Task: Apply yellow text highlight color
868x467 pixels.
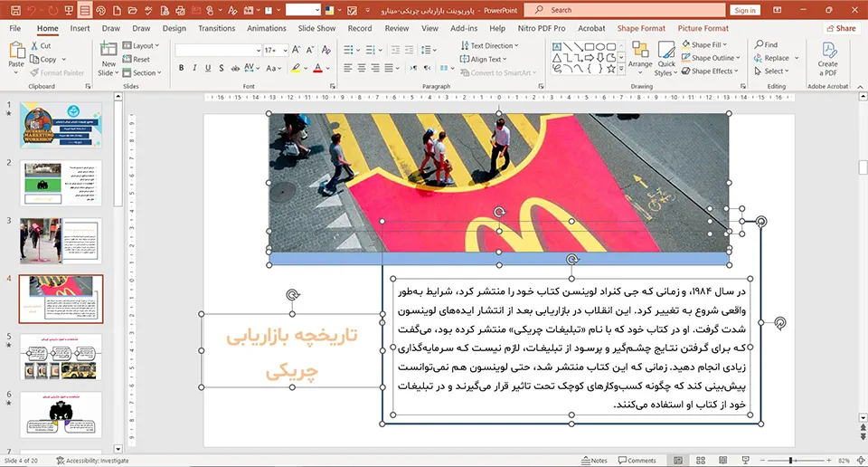Action: click(x=297, y=68)
